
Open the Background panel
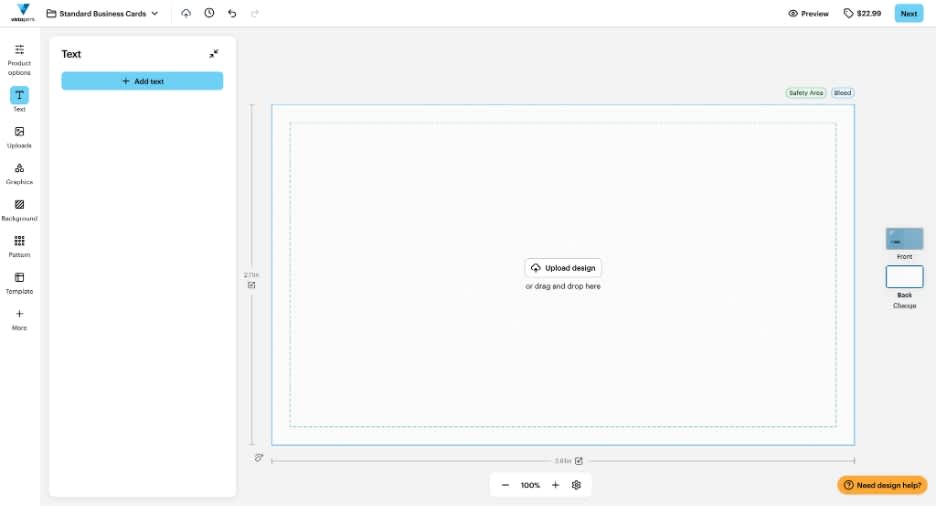coord(19,210)
